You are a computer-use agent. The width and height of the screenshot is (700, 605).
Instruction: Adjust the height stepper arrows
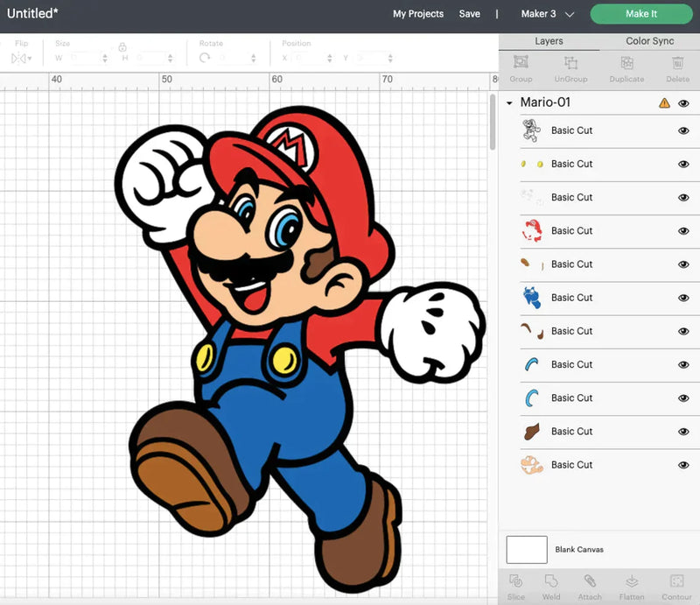tap(170, 58)
